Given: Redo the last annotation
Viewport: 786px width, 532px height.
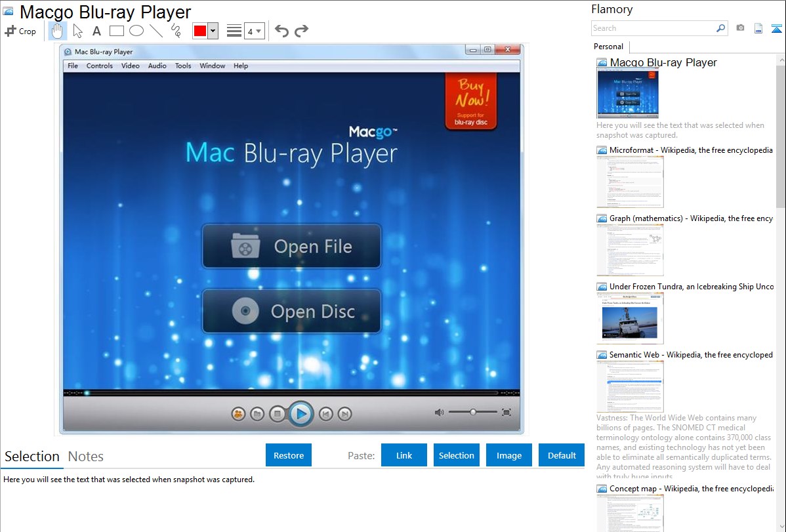Looking at the screenshot, I should click(x=301, y=31).
